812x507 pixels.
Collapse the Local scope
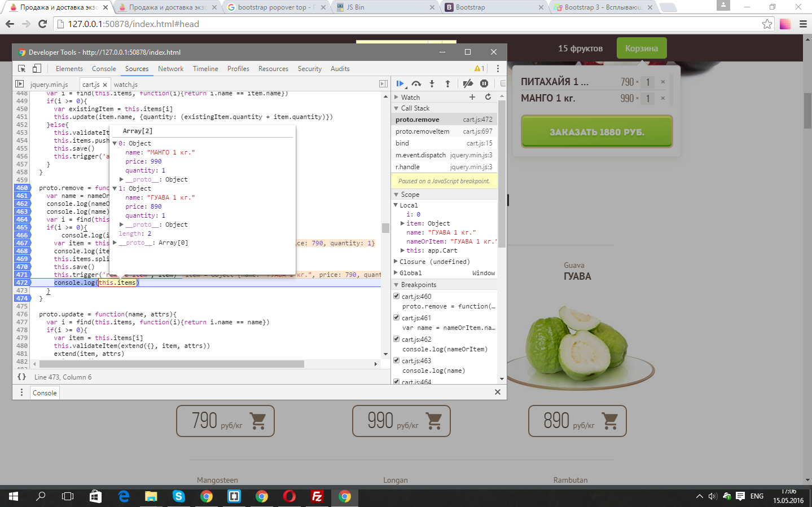396,205
